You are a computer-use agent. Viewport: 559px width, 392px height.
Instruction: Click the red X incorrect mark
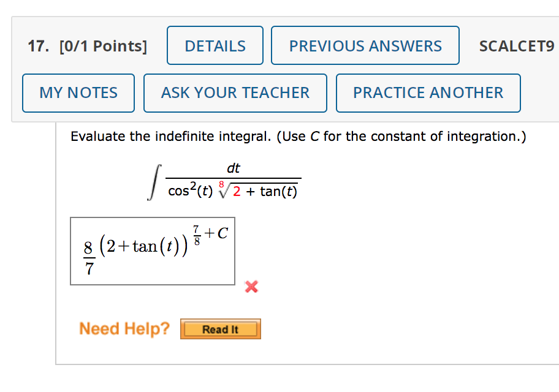[x=250, y=286]
